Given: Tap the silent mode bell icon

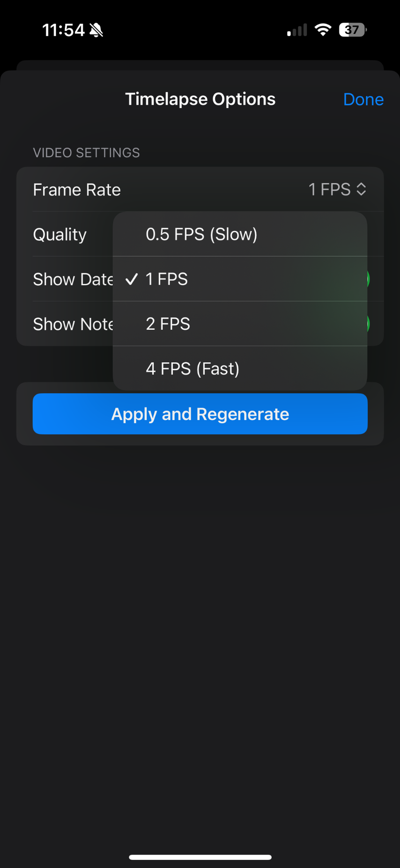Looking at the screenshot, I should pyautogui.click(x=96, y=30).
